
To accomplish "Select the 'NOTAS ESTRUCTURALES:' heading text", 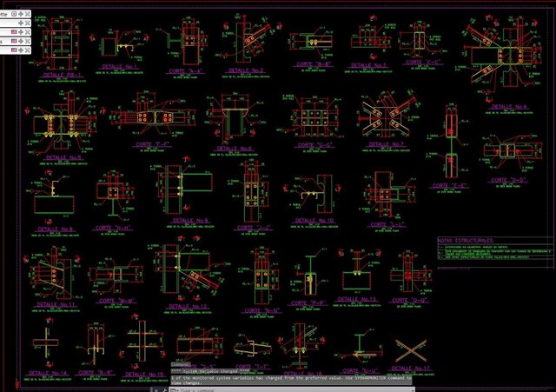I will [x=466, y=241].
